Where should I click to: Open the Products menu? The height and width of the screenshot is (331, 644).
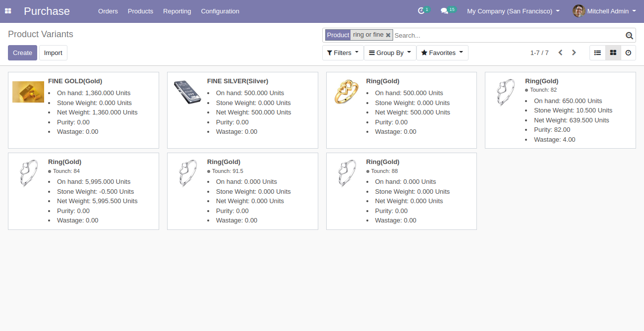coord(140,11)
